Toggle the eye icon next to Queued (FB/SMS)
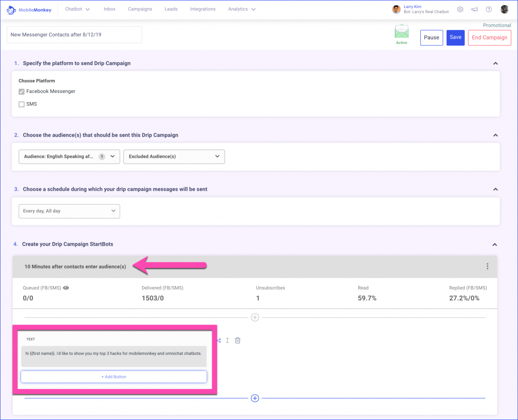 [66, 288]
